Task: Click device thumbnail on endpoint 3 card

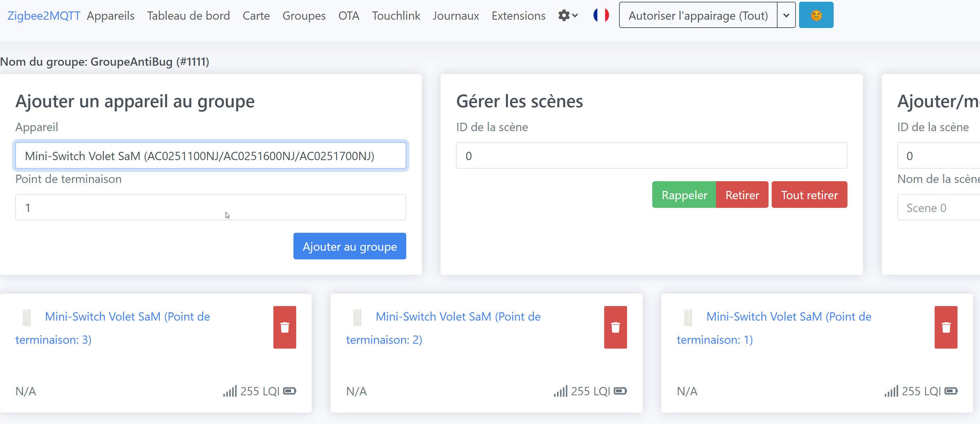Action: click(26, 317)
